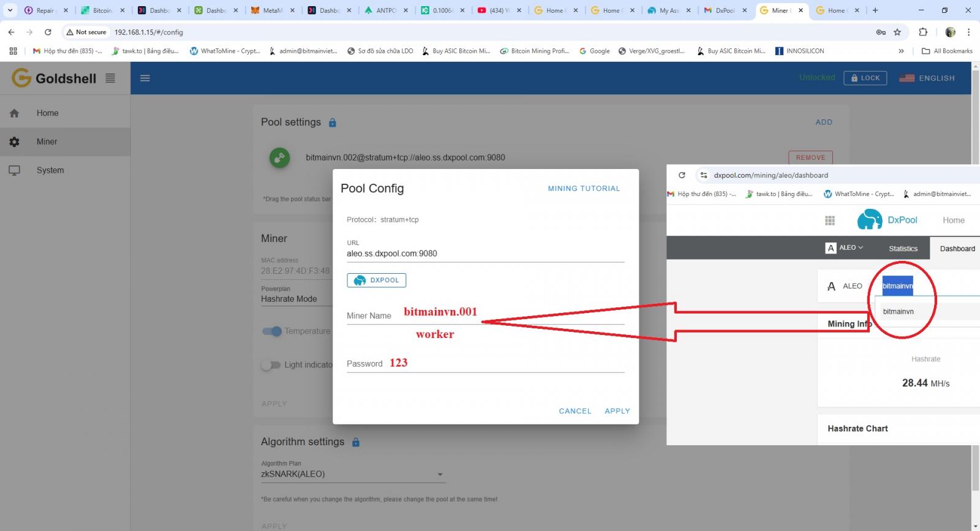Click the System monitor icon in sidebar
The image size is (980, 531).
pyautogui.click(x=15, y=170)
